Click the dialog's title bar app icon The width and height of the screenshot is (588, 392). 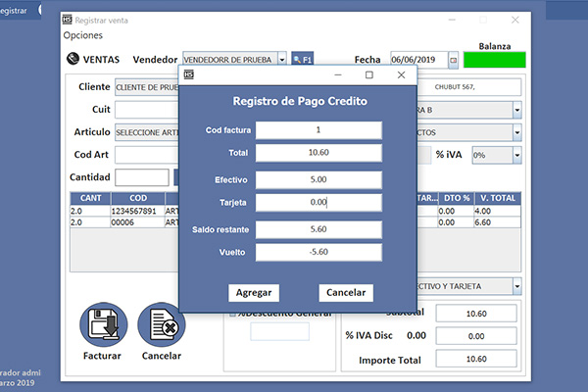point(189,74)
